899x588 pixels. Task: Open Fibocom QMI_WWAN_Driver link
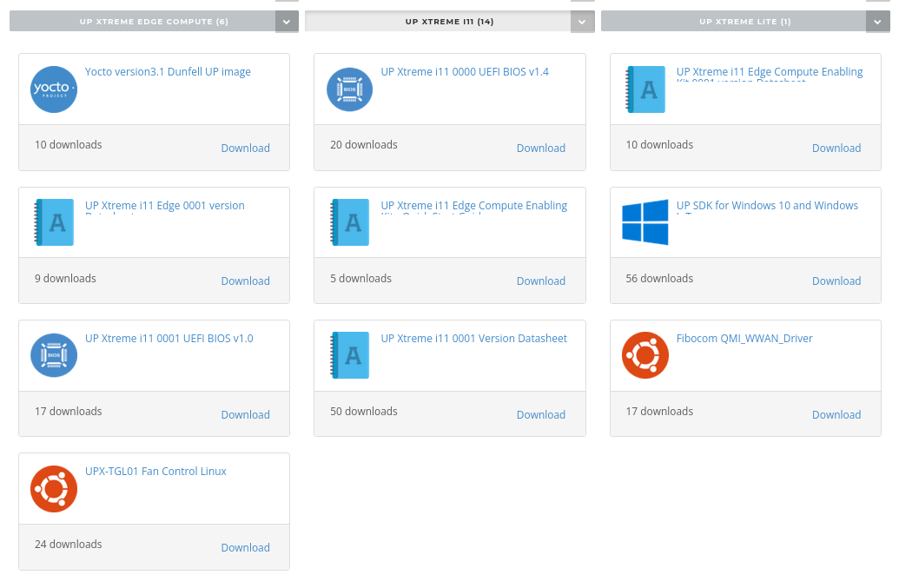tap(744, 339)
